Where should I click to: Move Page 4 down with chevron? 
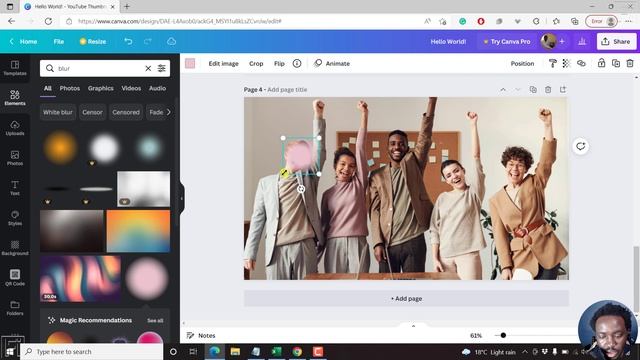[518, 89]
